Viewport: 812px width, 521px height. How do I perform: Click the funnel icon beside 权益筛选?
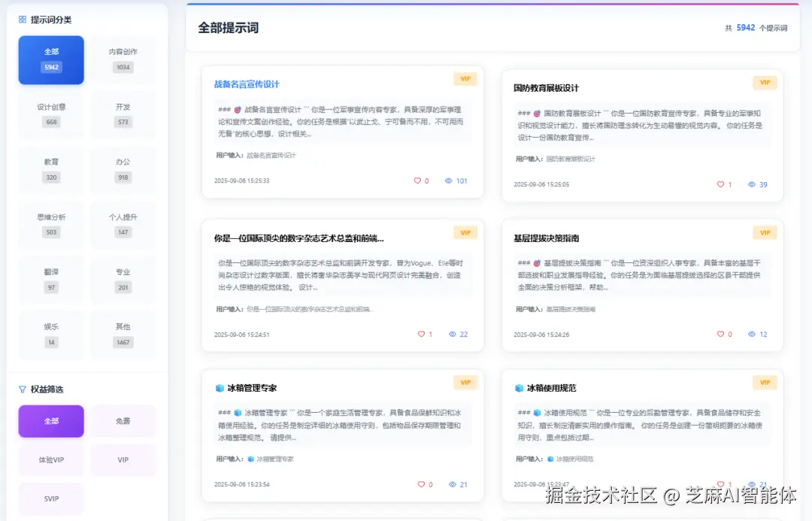(x=23, y=389)
